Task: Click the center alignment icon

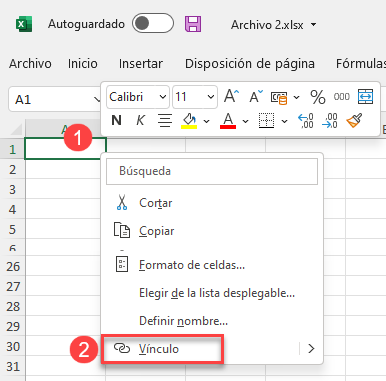Action: pyautogui.click(x=165, y=121)
